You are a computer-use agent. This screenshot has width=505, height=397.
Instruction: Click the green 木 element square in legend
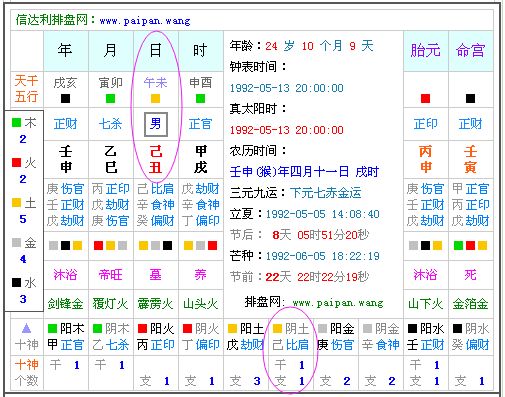point(16,122)
